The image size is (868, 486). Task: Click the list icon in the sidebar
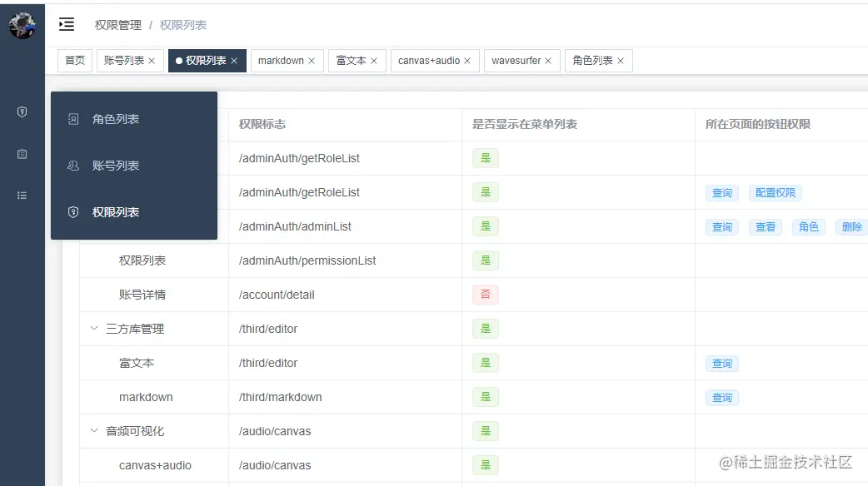[22, 196]
